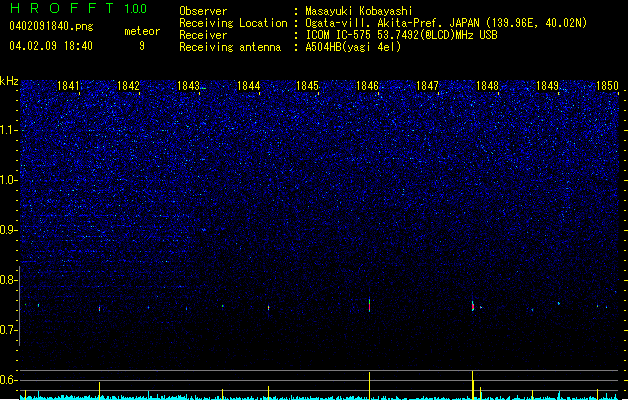The image size is (629, 400).
Task: Click the 0.9 kHz axis label
Action: pos(9,230)
